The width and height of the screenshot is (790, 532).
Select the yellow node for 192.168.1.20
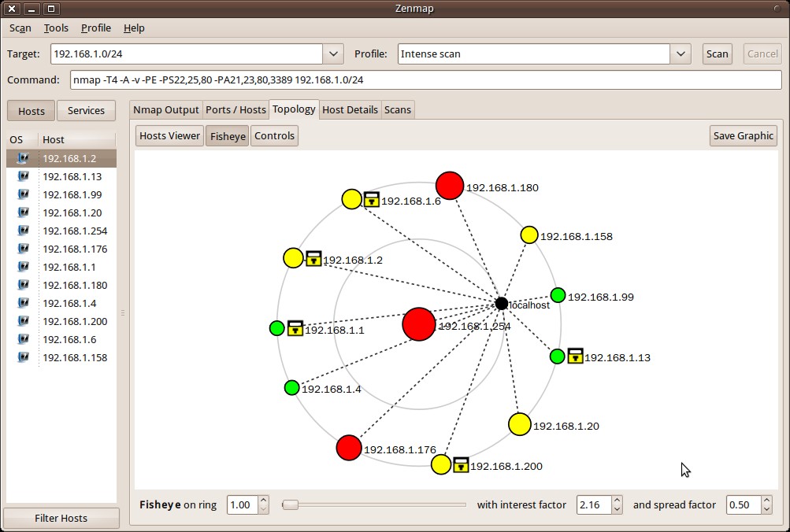click(x=519, y=424)
